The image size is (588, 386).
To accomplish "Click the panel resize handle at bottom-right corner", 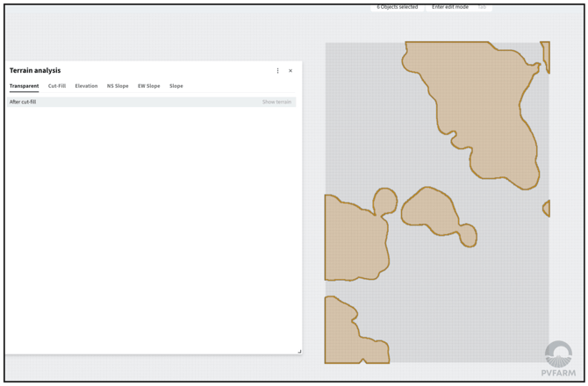I will pos(299,351).
